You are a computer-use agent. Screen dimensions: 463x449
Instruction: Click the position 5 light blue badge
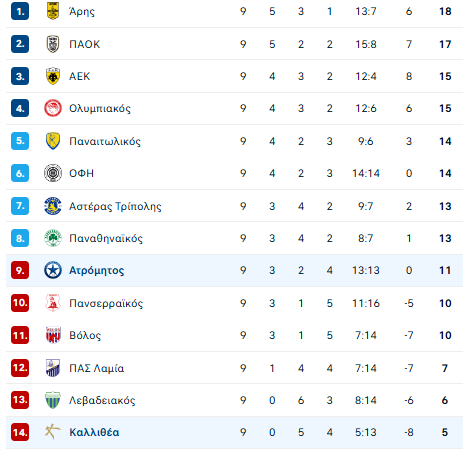[x=20, y=141]
